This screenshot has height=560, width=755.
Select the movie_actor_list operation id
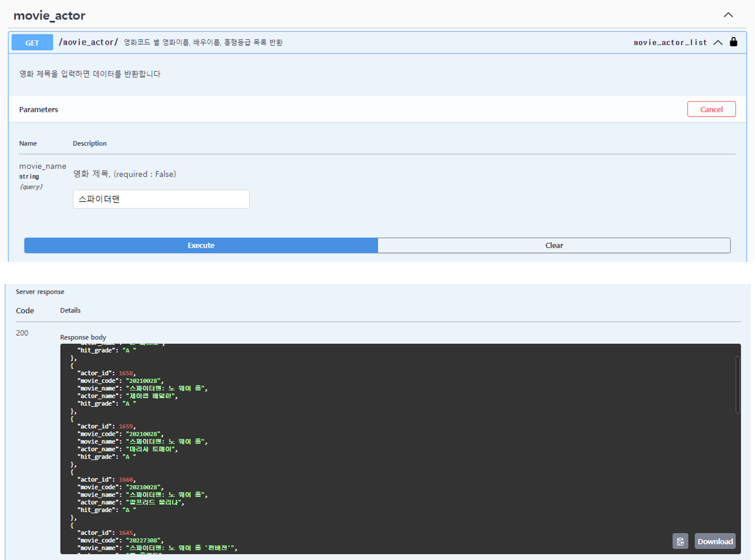pyautogui.click(x=670, y=43)
